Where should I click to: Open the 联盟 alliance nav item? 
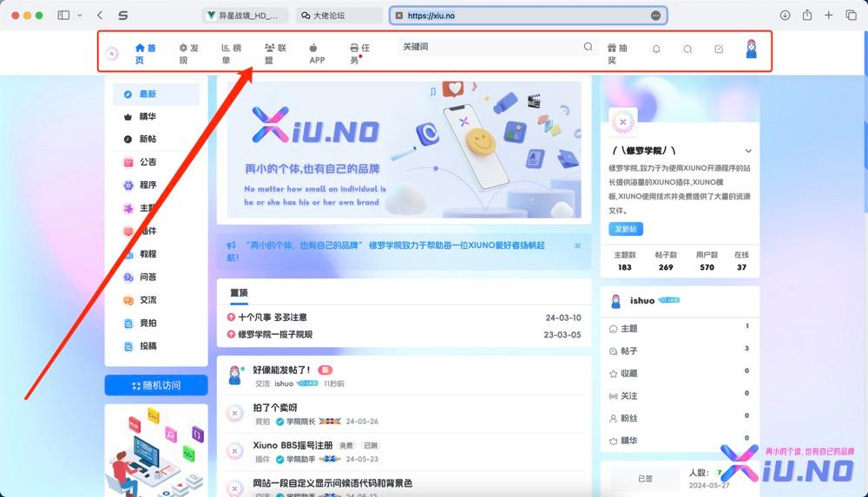click(x=275, y=54)
